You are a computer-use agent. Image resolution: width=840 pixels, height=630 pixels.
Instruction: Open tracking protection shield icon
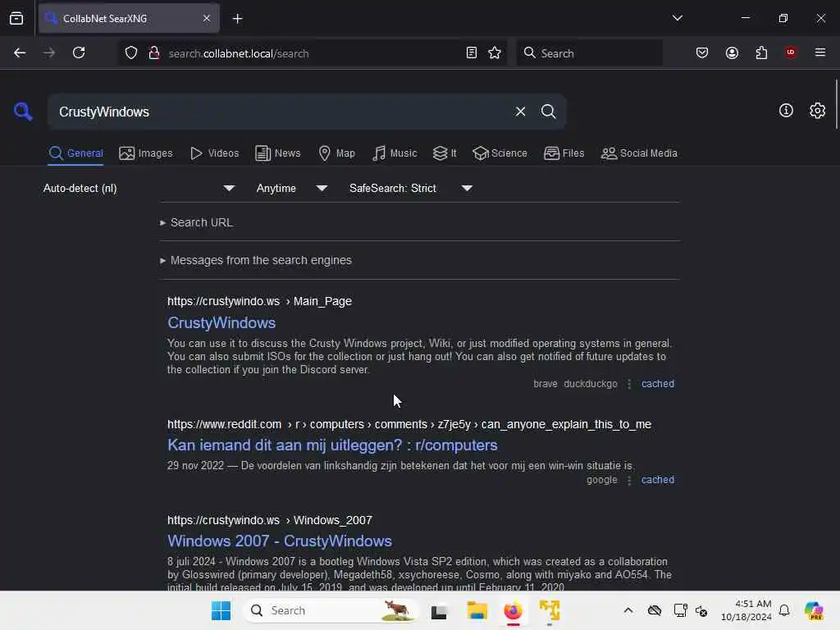coord(131,53)
